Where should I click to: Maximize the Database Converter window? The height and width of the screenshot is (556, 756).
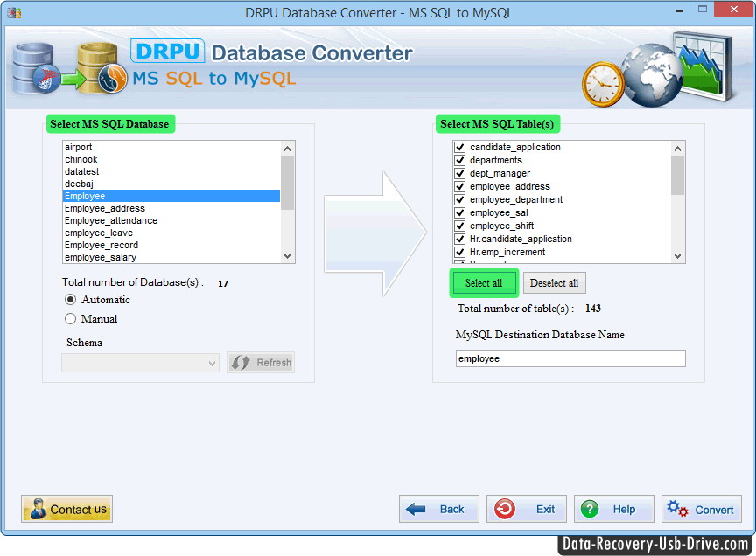(x=703, y=10)
